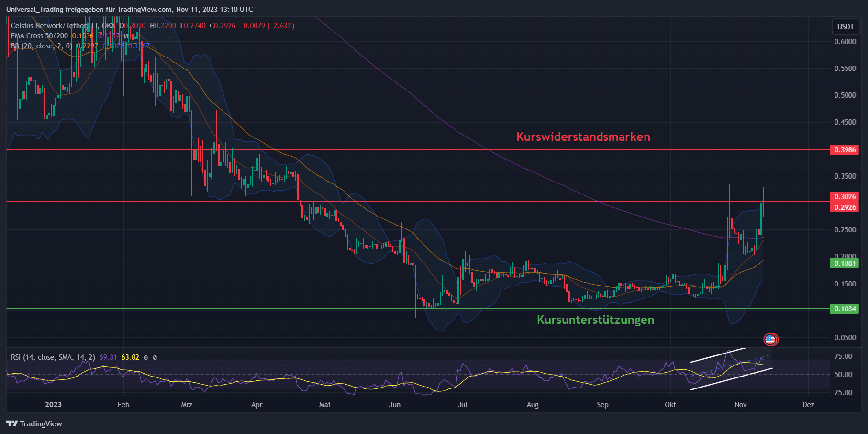Click the Jun label on time axis

point(395,405)
